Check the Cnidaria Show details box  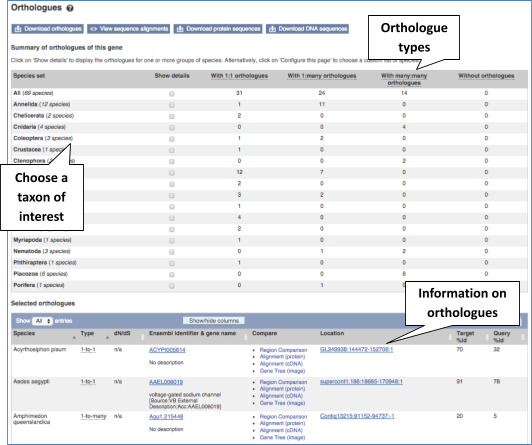(172, 128)
